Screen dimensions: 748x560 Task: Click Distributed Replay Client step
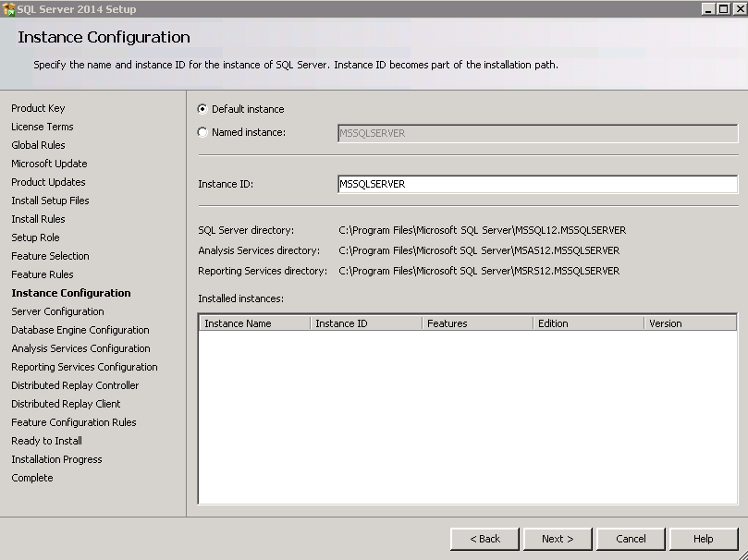tap(66, 404)
